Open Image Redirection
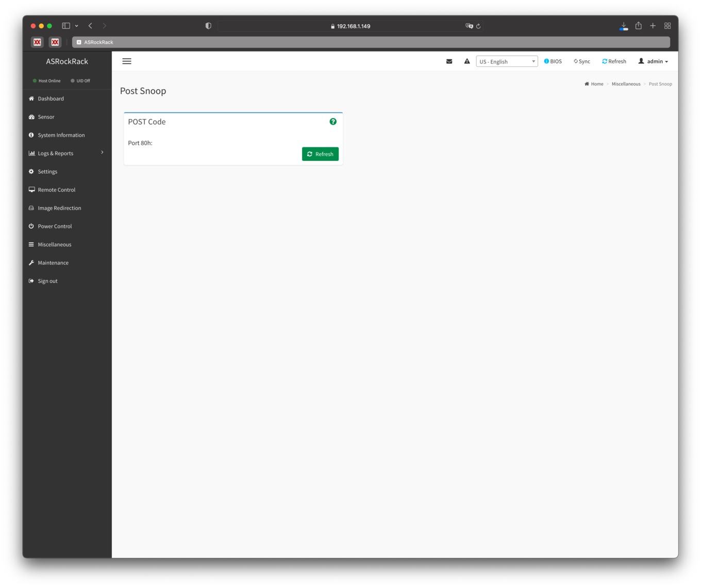 [x=59, y=208]
